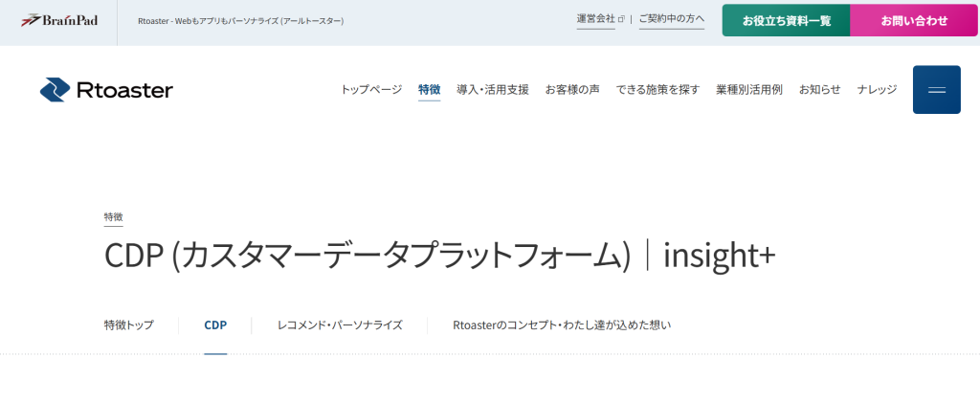
Task: Click the Rtoaster tagline text in top bar
Action: [x=240, y=21]
